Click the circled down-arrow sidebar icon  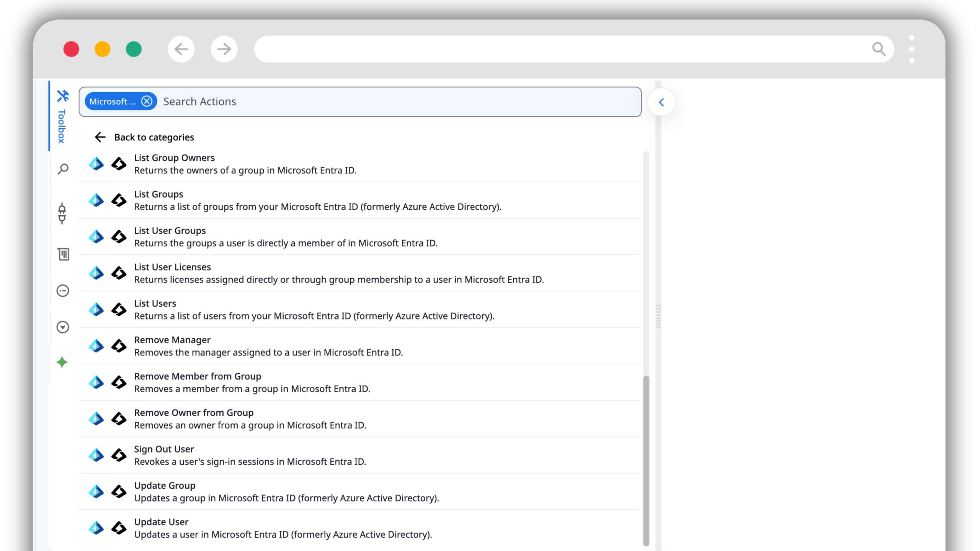(63, 327)
